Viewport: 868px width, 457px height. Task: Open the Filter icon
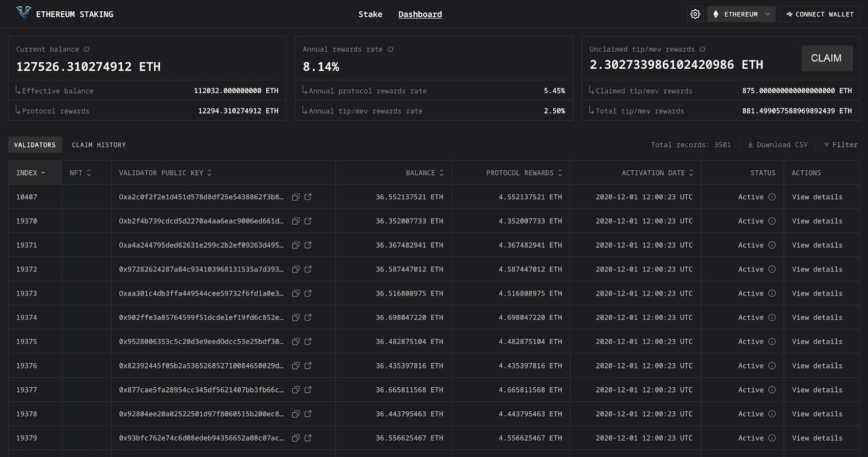tap(827, 144)
